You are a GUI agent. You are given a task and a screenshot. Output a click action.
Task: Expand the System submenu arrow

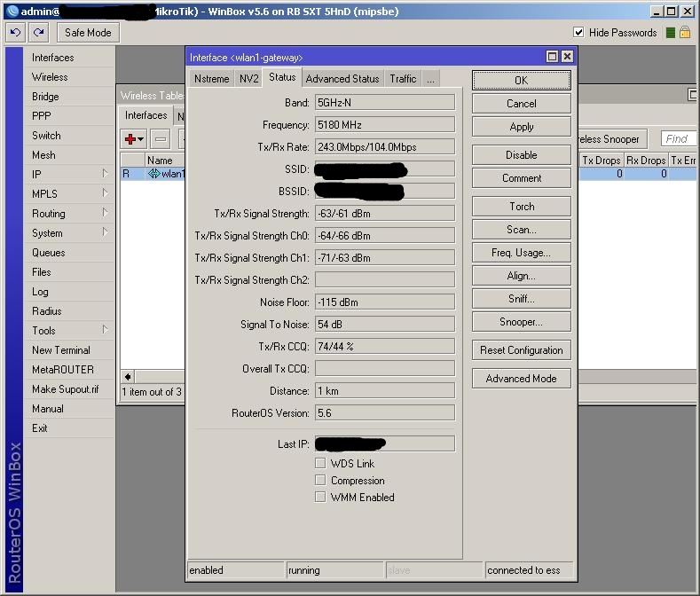coord(105,232)
